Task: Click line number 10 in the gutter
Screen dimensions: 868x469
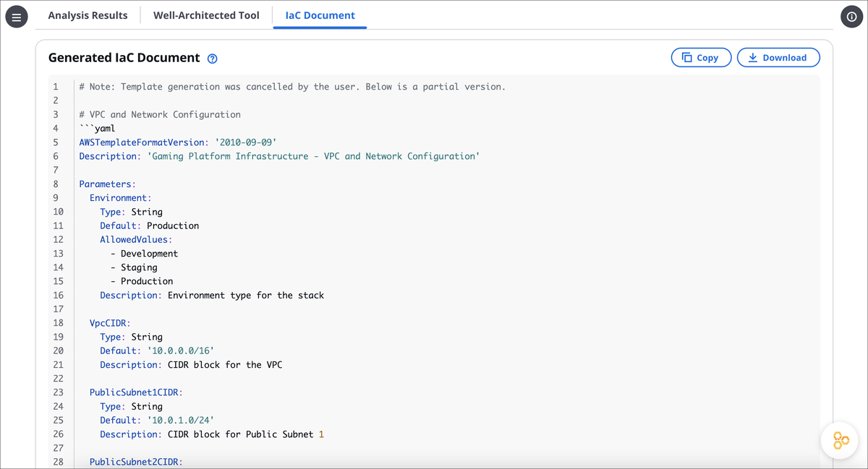Action: point(58,212)
